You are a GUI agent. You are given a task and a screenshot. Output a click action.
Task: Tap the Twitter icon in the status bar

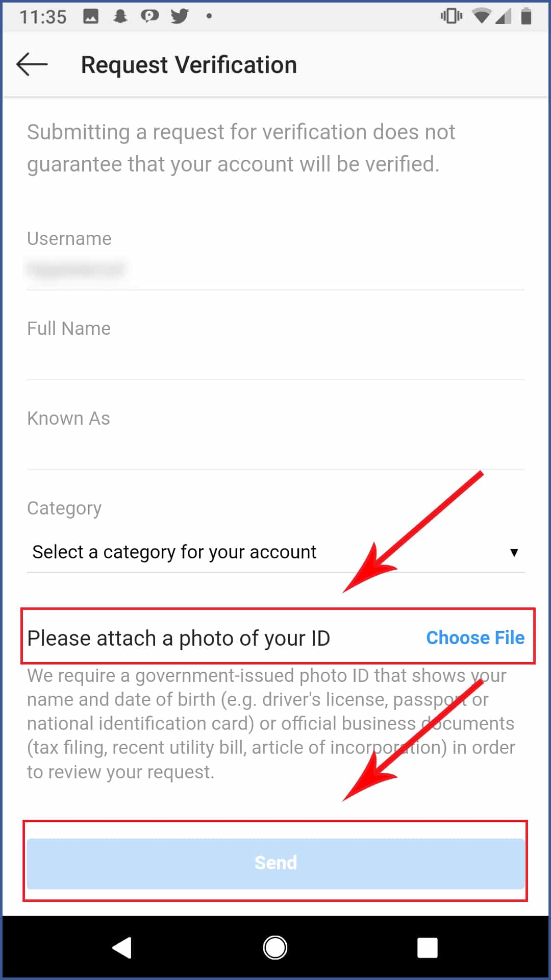pyautogui.click(x=179, y=17)
